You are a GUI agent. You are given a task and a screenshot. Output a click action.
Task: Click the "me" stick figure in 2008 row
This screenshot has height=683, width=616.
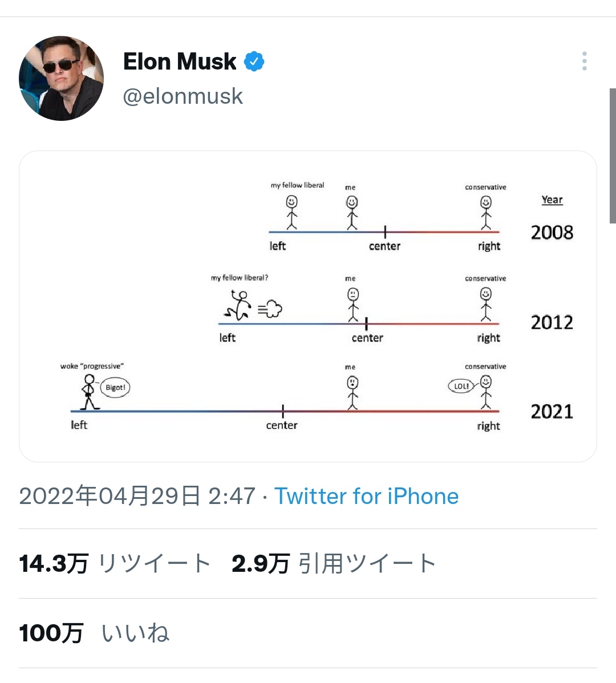[352, 213]
